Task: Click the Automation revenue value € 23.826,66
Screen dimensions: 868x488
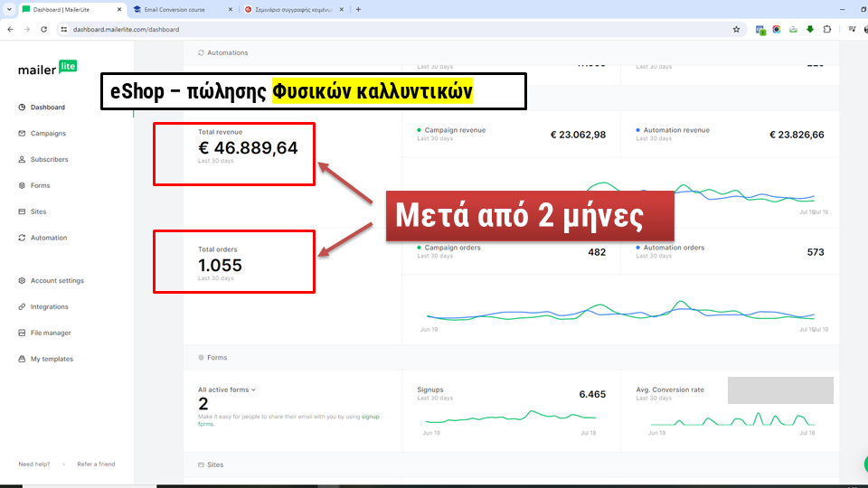Action: point(797,135)
